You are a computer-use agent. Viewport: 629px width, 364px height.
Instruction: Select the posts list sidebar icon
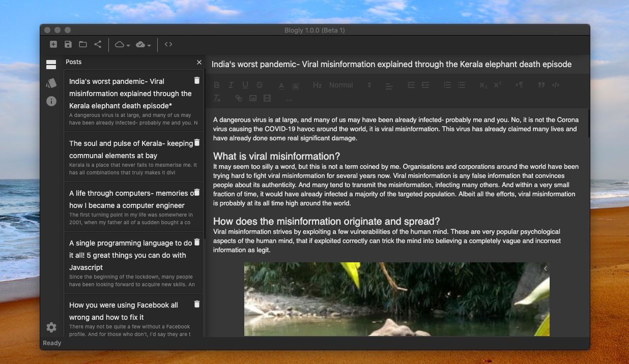(x=51, y=64)
